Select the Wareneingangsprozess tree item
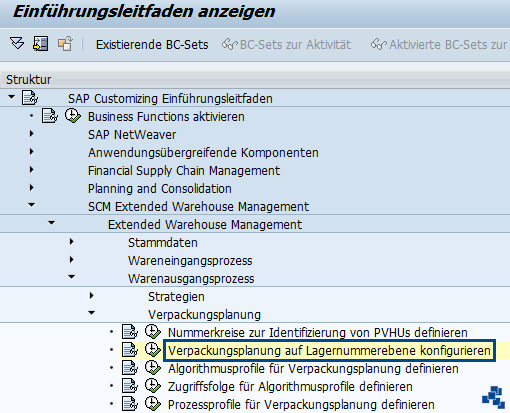 point(190,261)
